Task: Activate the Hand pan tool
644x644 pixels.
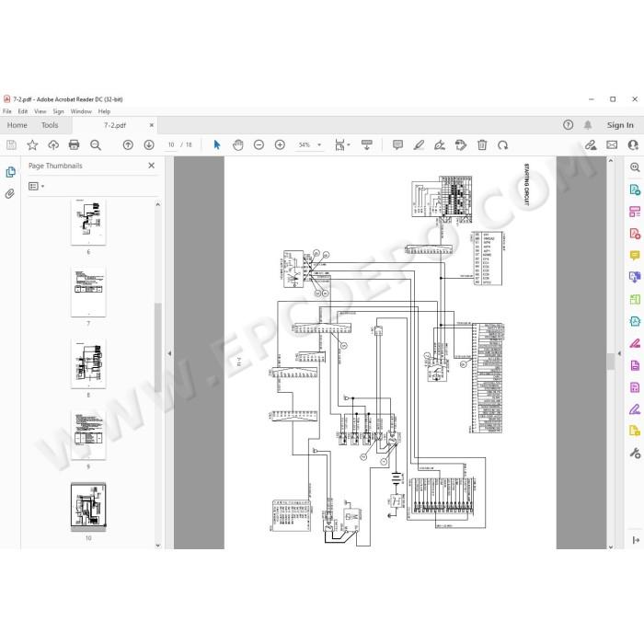Action: point(237,145)
